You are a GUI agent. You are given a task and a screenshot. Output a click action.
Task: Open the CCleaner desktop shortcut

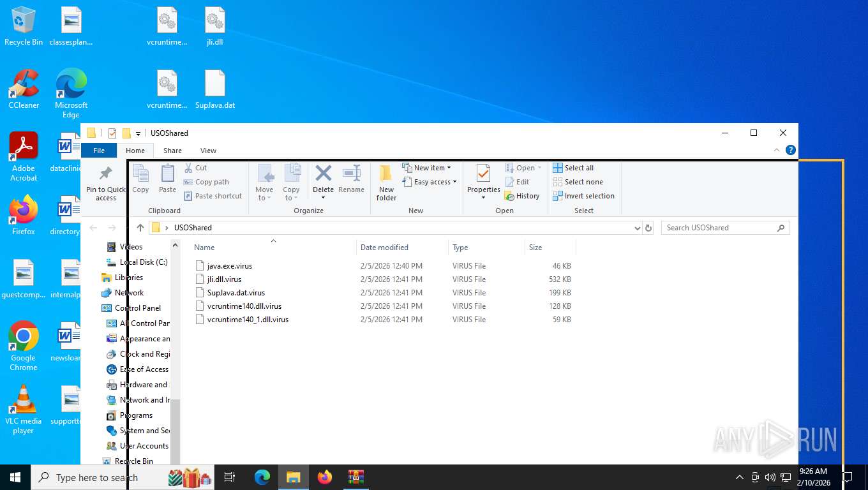24,89
